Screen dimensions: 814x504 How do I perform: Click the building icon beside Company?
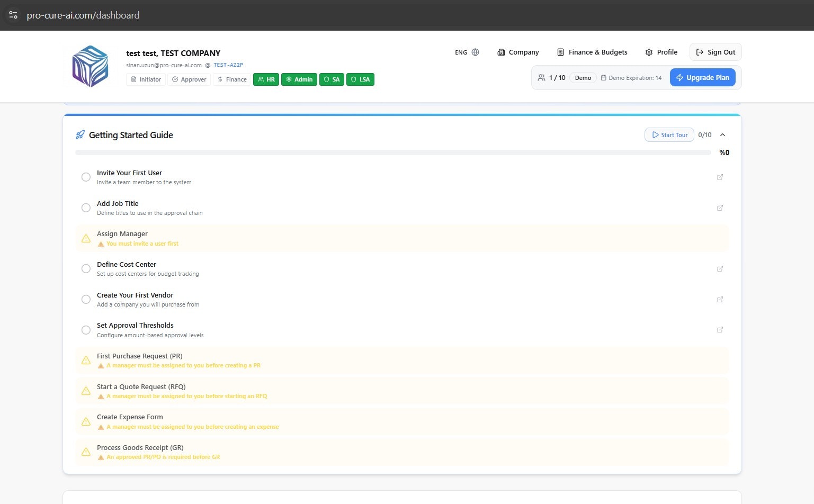coord(501,52)
